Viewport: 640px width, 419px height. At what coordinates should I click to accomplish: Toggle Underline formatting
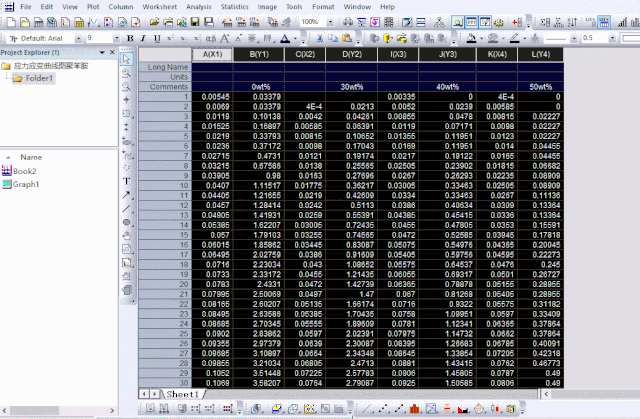point(157,38)
